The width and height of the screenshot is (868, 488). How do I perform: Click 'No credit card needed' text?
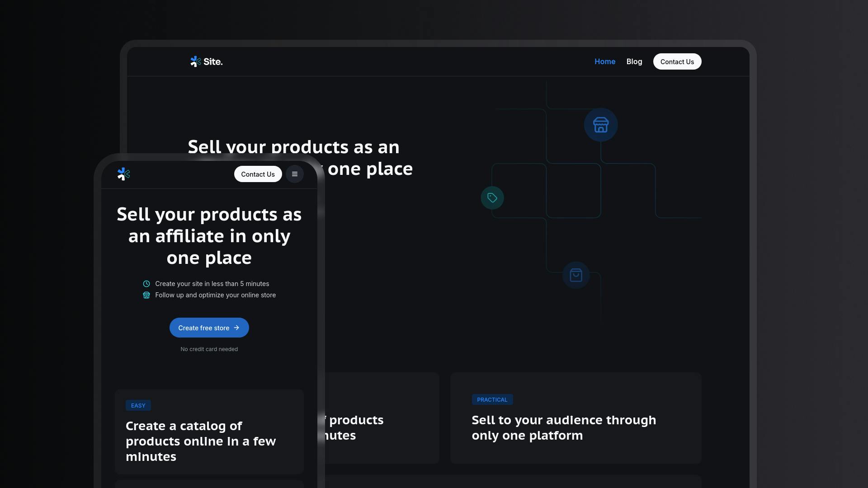[209, 349]
